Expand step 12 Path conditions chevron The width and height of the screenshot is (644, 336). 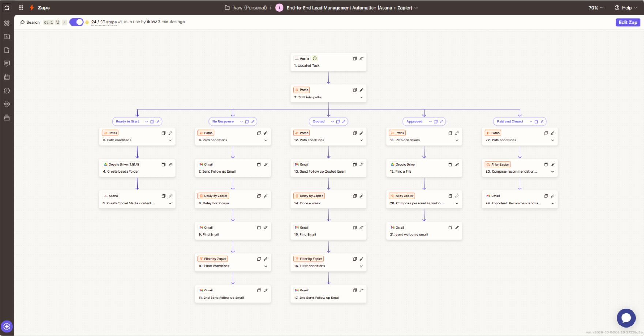click(361, 140)
